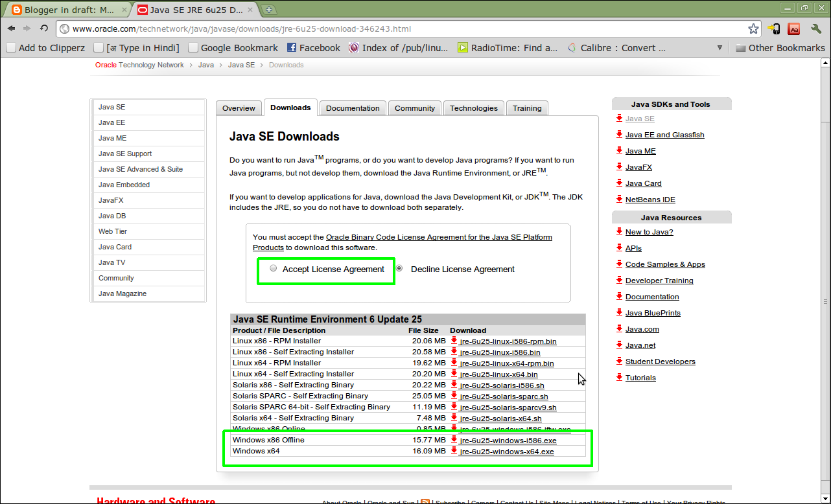Click red arrow icon next to New to Java?
Screen dimensions: 831x504
click(x=619, y=231)
